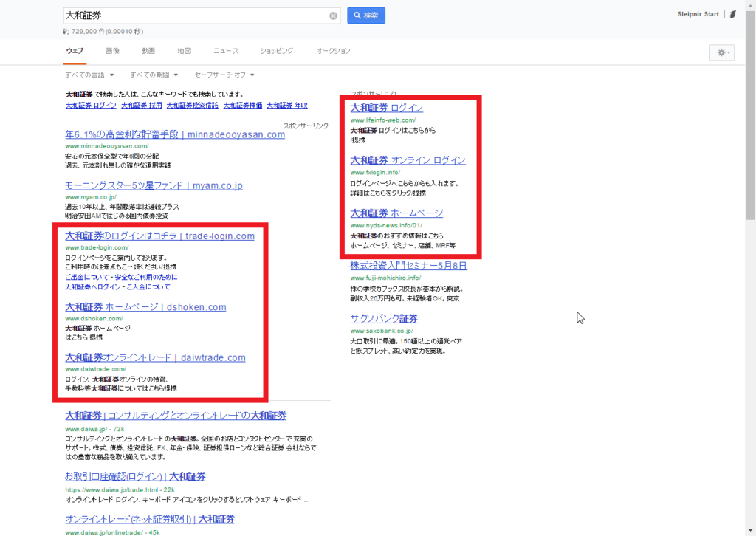This screenshot has height=536, width=756.
Task: Switch to the 画像 tab
Action: [x=112, y=51]
